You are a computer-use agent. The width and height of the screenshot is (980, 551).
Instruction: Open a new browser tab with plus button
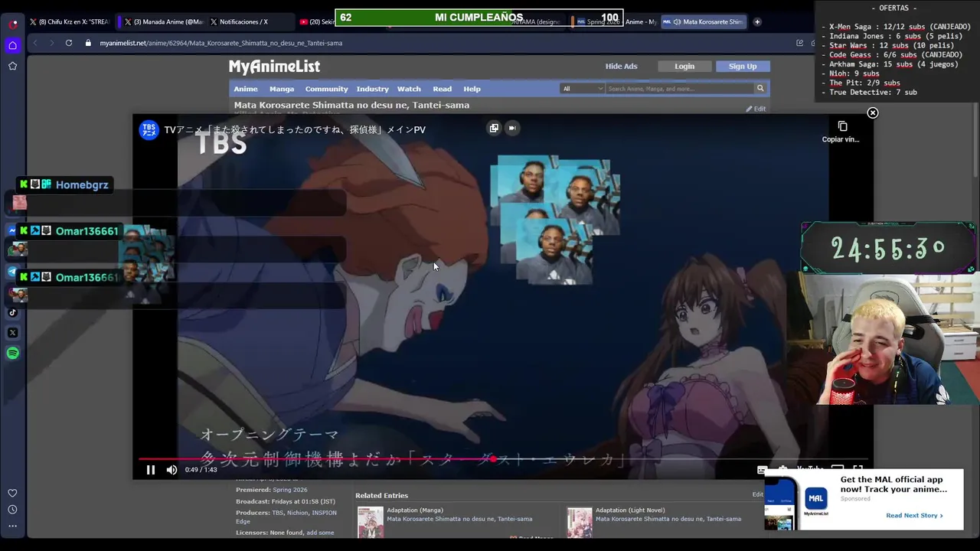[757, 22]
